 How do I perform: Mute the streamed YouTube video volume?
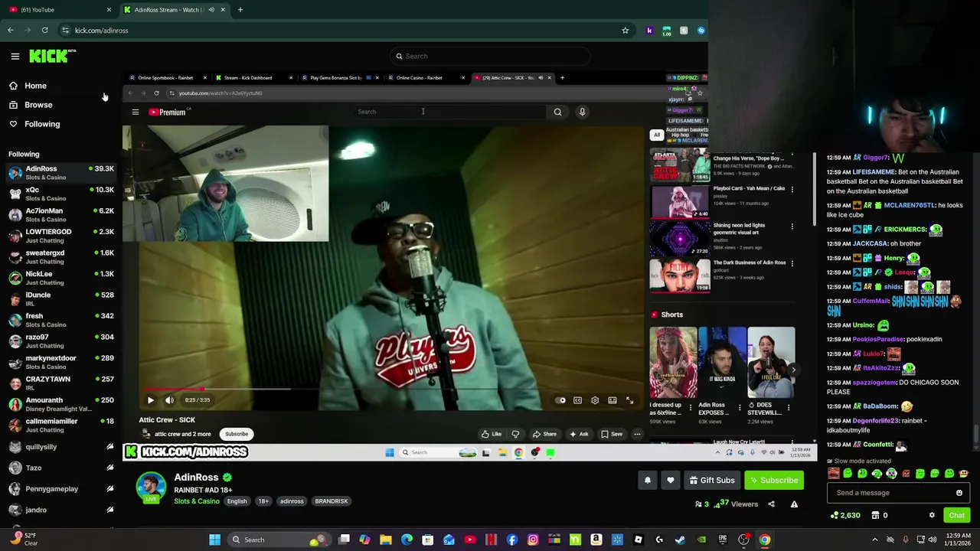(x=169, y=400)
